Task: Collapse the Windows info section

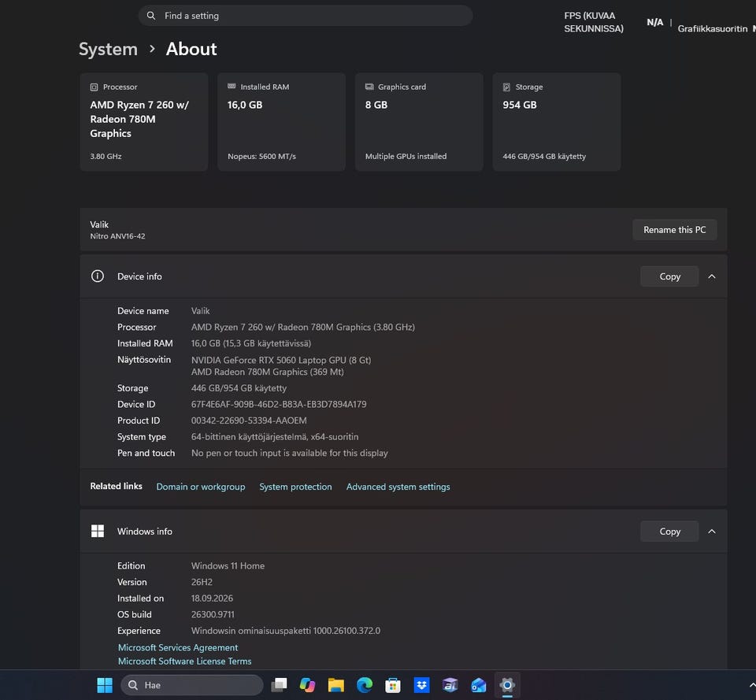Action: tap(712, 531)
